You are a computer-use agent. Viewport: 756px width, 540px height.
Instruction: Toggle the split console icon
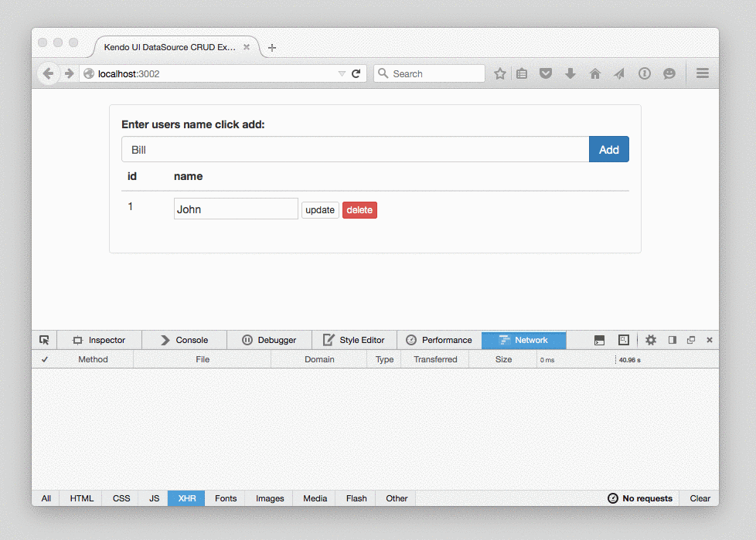pyautogui.click(x=599, y=340)
